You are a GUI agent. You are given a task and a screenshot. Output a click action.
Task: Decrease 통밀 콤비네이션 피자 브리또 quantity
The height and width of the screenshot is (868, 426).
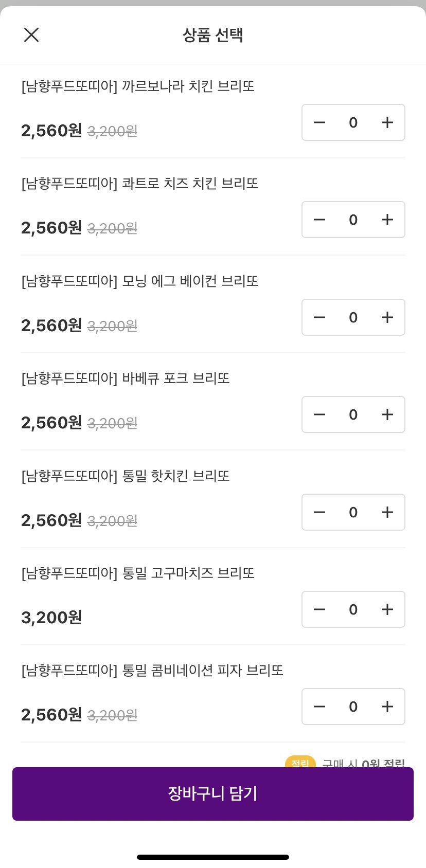[x=319, y=707]
